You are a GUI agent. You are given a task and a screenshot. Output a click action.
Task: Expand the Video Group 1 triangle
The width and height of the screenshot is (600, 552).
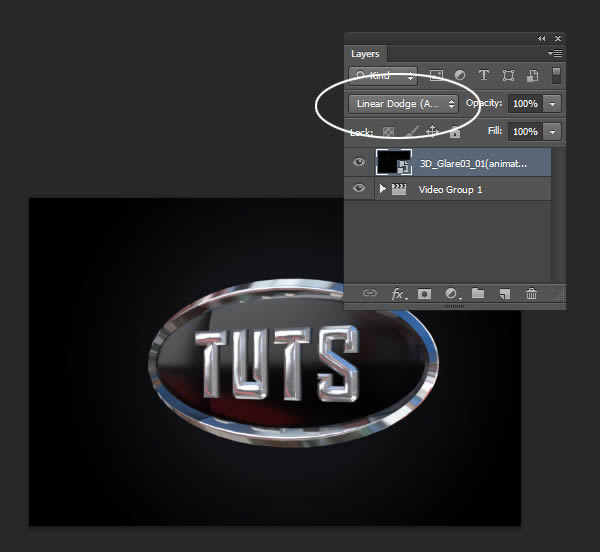pos(382,189)
